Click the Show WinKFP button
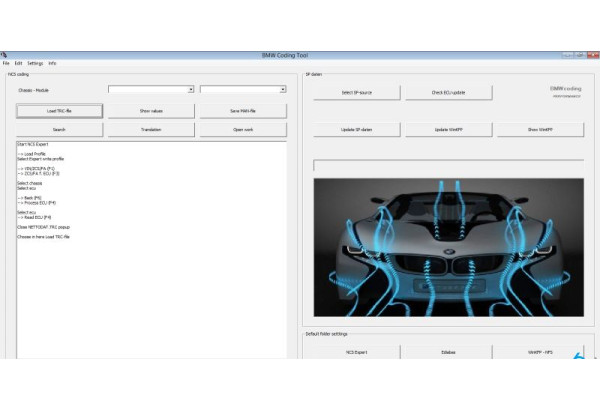 pyautogui.click(x=540, y=130)
